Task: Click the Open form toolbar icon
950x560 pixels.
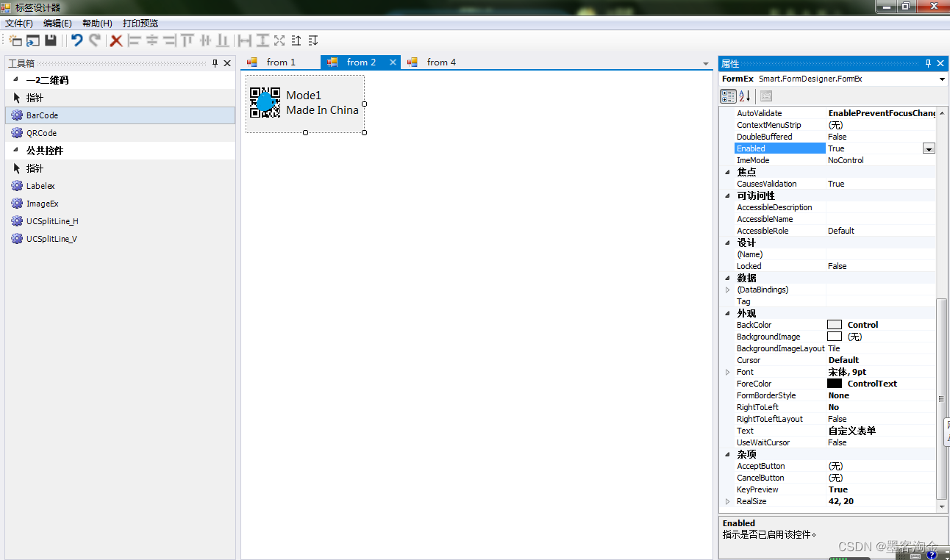Action: pyautogui.click(x=34, y=40)
